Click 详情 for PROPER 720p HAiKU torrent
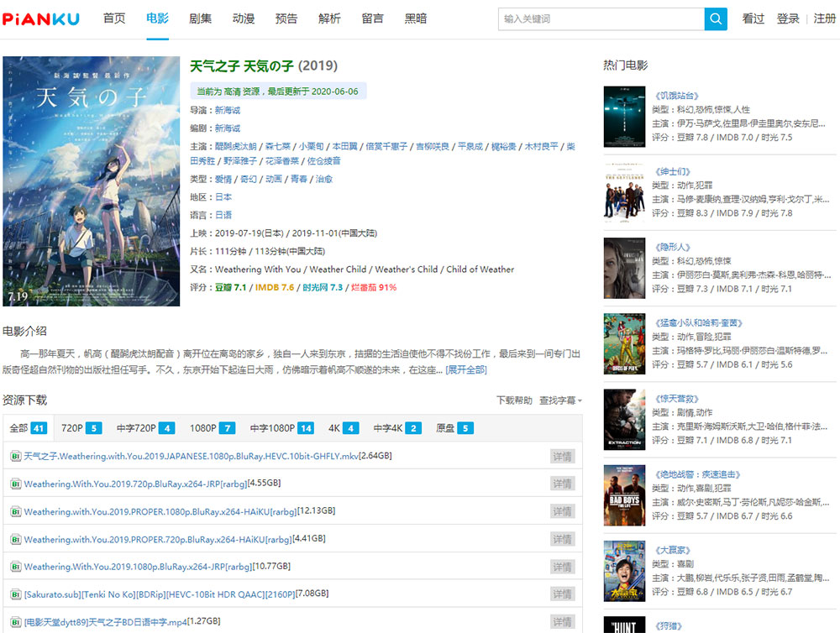840x633 pixels. click(563, 539)
